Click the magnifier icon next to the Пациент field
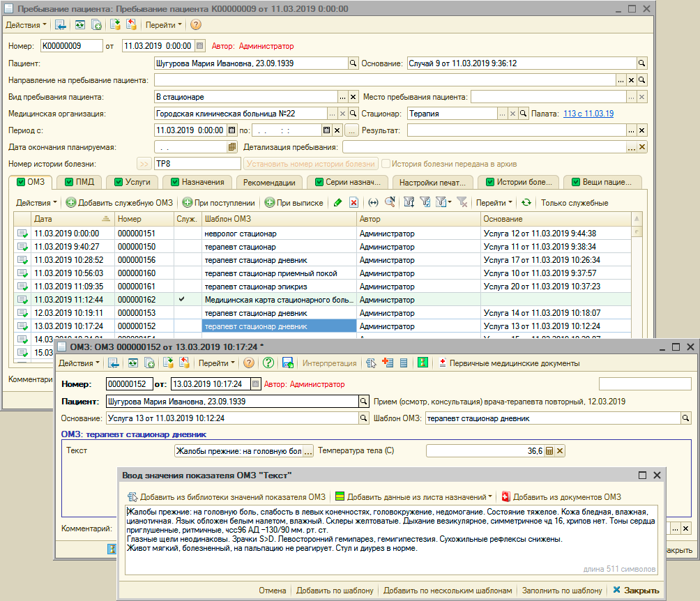Viewport: 700px width, 601px height. pyautogui.click(x=353, y=63)
